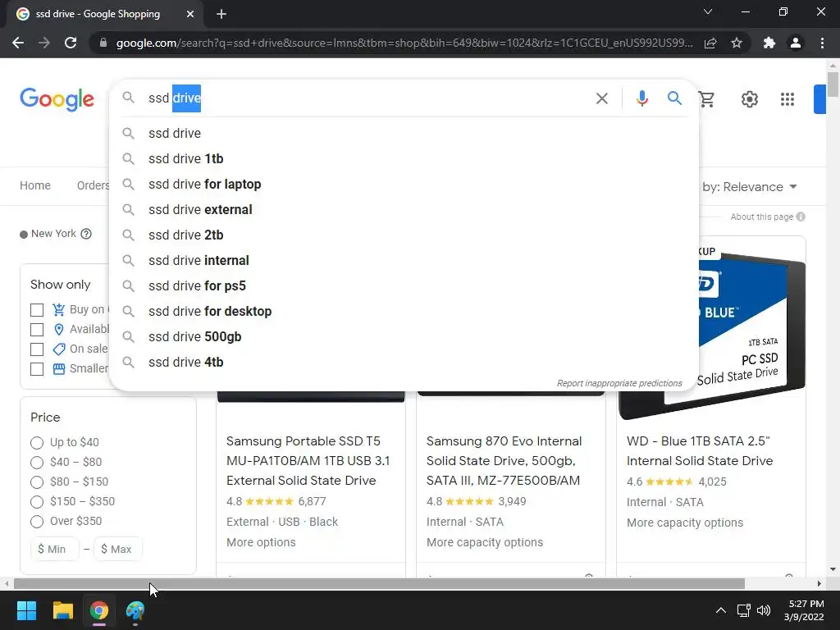Open the Chrome profile avatar icon
The height and width of the screenshot is (630, 840).
(796, 43)
